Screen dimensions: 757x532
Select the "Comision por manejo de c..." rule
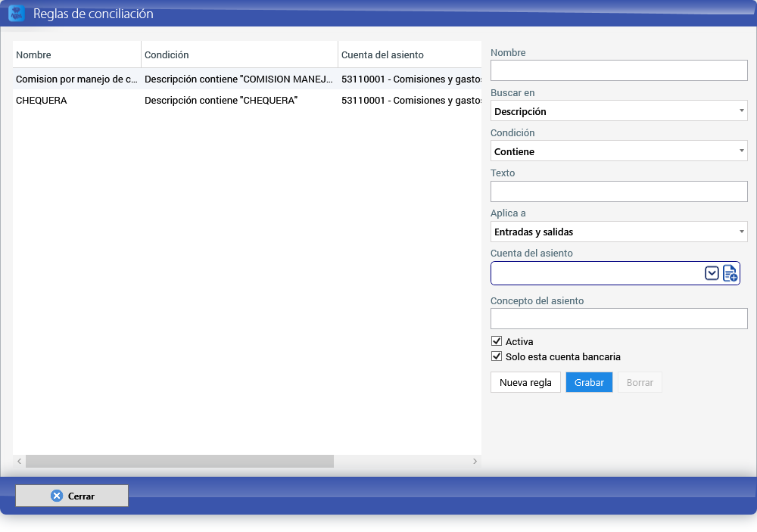[x=76, y=79]
